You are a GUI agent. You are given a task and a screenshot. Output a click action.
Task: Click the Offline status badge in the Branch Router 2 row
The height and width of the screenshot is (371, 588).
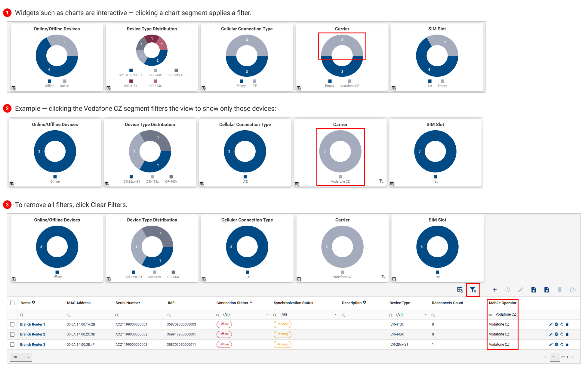click(x=224, y=334)
